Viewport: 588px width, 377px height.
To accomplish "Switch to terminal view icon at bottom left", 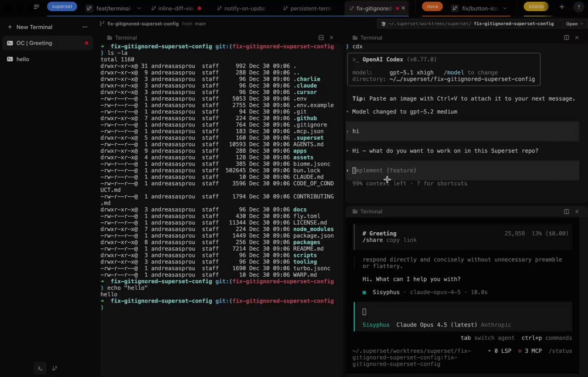I will [40, 368].
